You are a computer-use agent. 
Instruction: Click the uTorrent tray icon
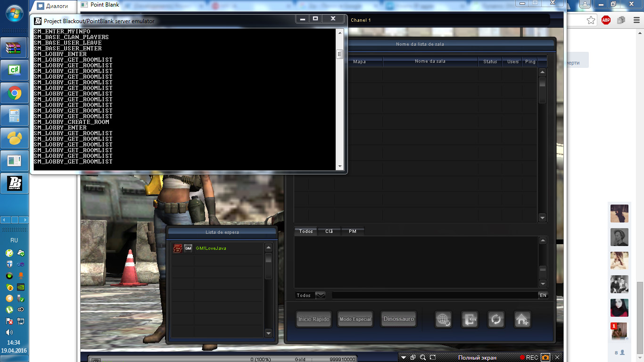coord(9,310)
